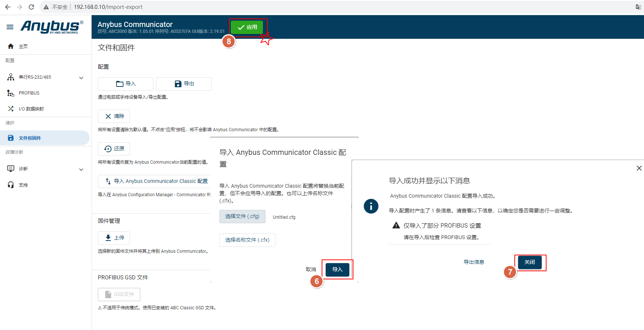The height and width of the screenshot is (330, 644).
Task: Import configuration with 导入 folder button
Action: tap(126, 84)
